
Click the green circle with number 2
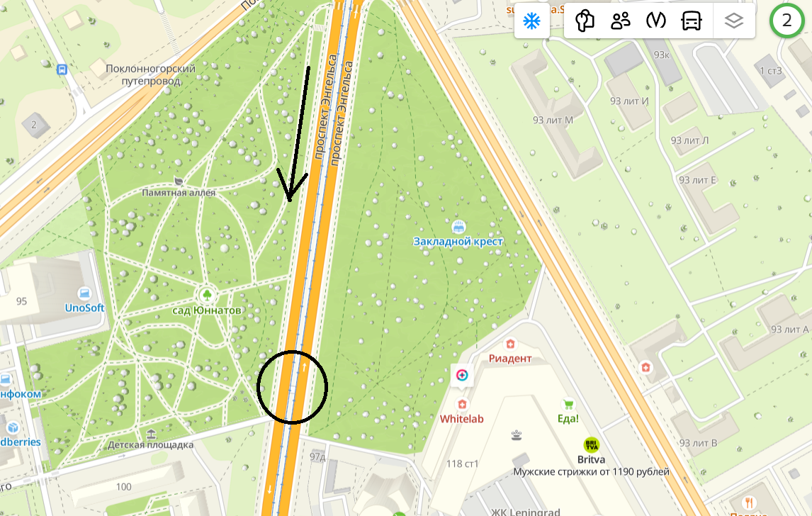pos(786,21)
